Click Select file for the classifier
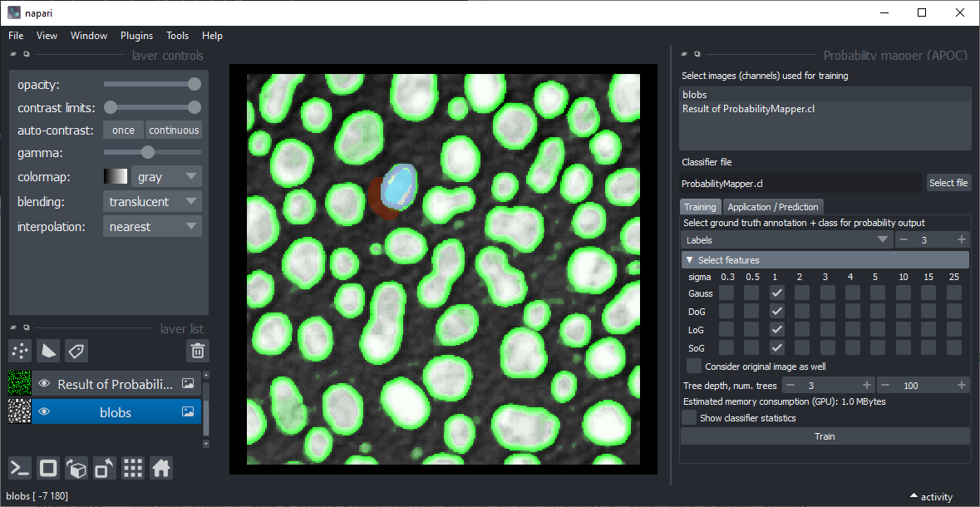Screen dimensions: 980x507 click(948, 183)
